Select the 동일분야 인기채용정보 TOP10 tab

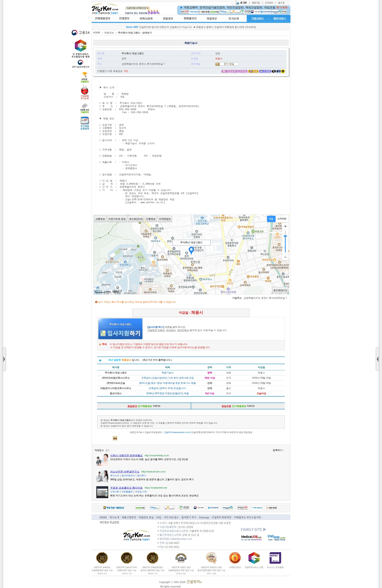(x=144, y=406)
